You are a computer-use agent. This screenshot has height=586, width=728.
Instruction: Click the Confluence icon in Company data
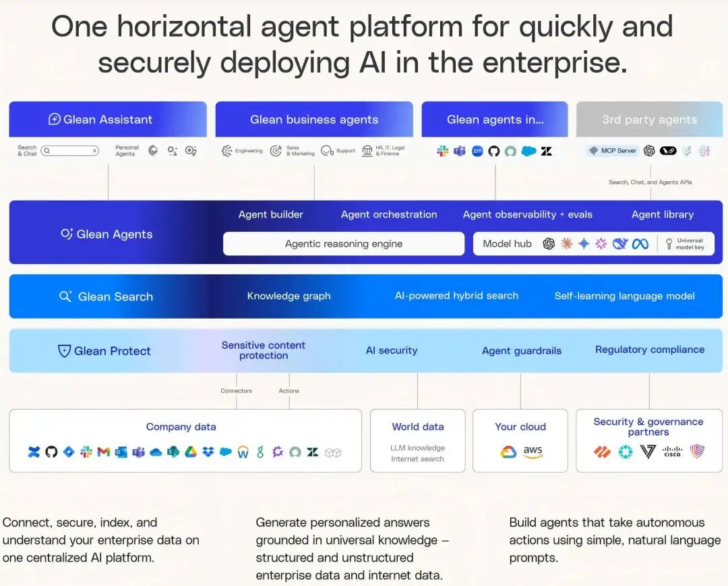pyautogui.click(x=34, y=452)
